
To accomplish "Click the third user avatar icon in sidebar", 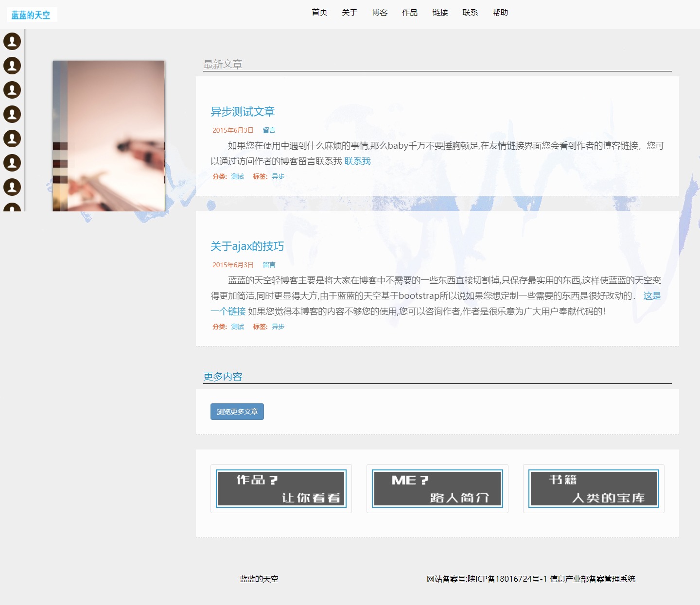I will tap(12, 90).
